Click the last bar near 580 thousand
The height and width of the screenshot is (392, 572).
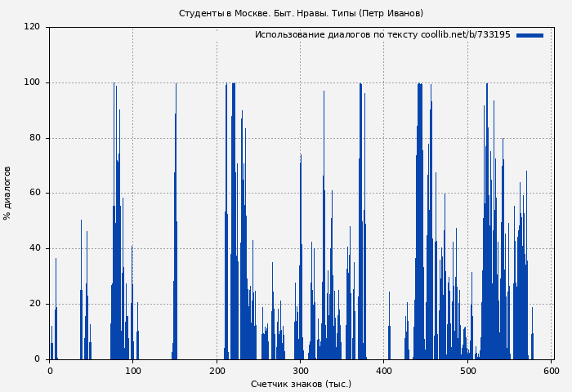pos(532,343)
